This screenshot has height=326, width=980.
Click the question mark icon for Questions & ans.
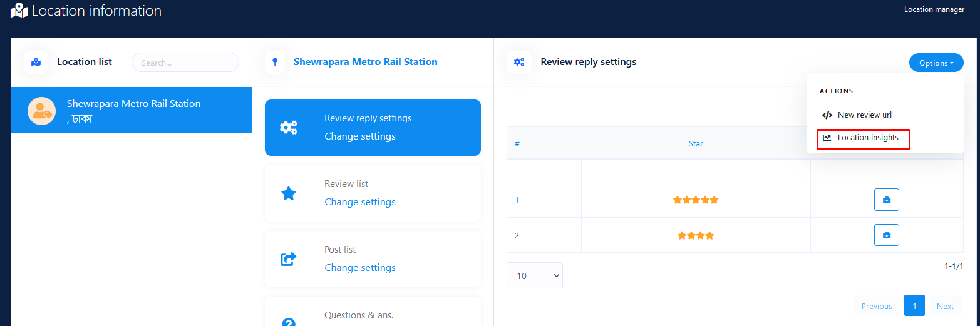[x=288, y=322]
